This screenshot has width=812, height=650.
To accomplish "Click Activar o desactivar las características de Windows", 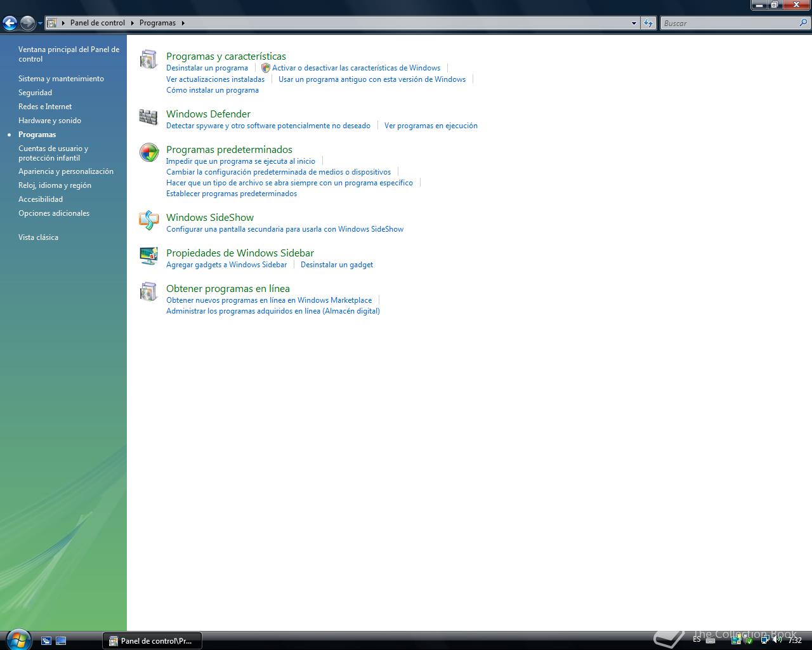I will point(356,68).
